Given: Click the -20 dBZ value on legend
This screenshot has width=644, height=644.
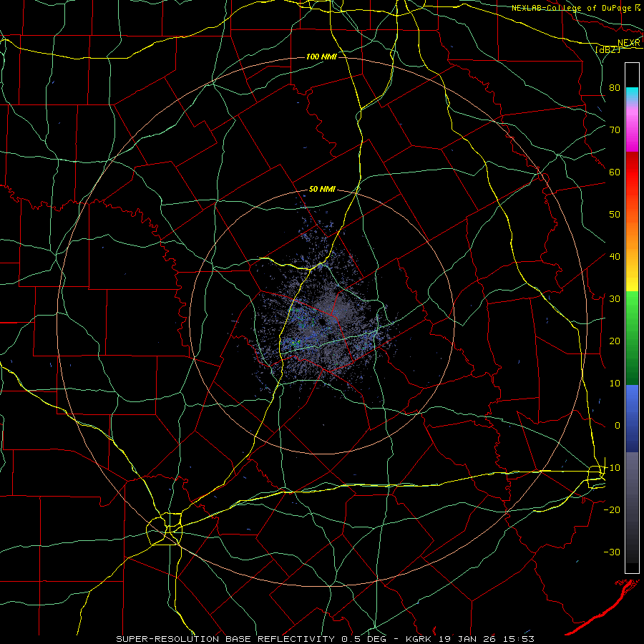Looking at the screenshot, I should click(613, 509).
